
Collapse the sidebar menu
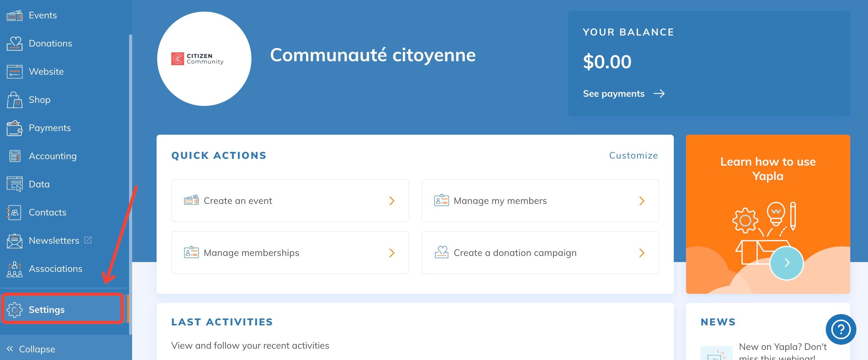click(31, 349)
